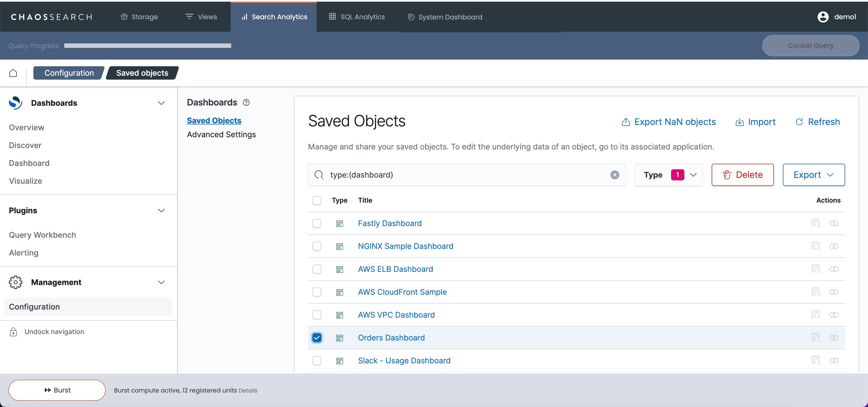Image resolution: width=868 pixels, height=407 pixels.
Task: Open the Slack - Usage Dashboard link
Action: [404, 361]
